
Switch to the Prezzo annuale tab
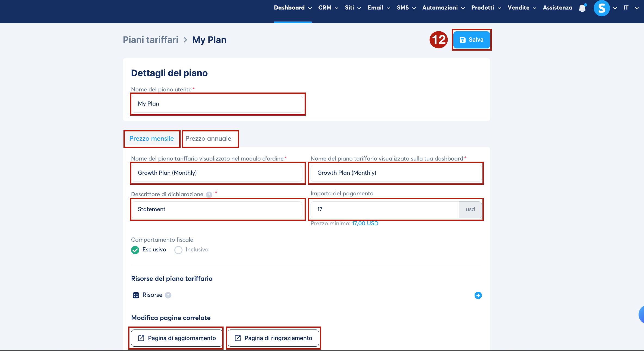(x=208, y=139)
